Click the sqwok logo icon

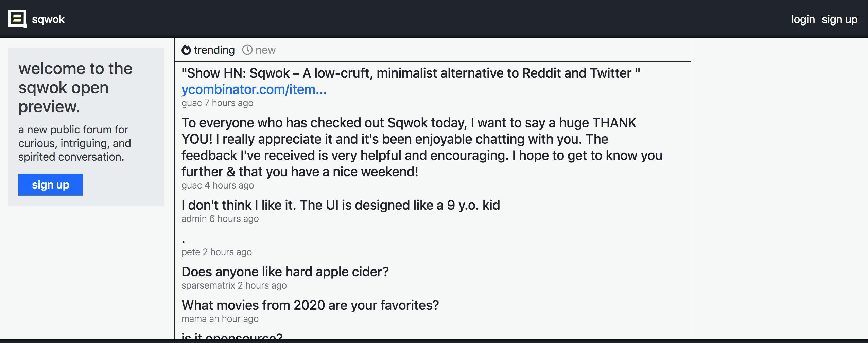pyautogui.click(x=18, y=19)
